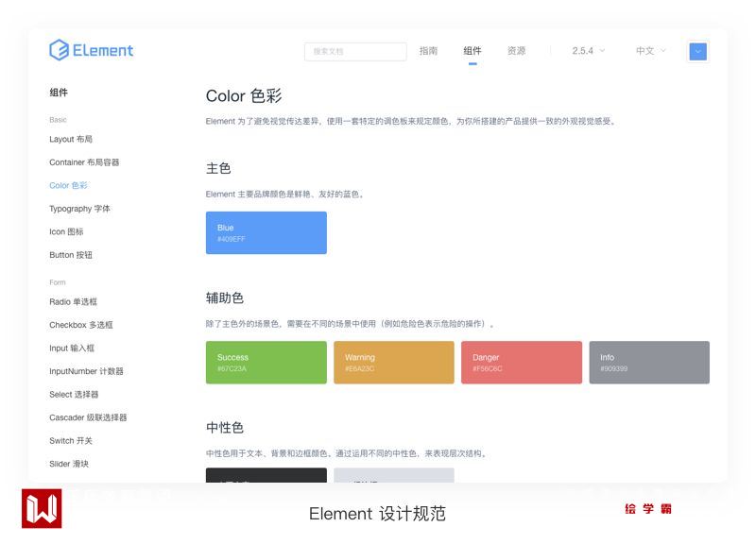Click the Success green color swatch

pyautogui.click(x=266, y=363)
